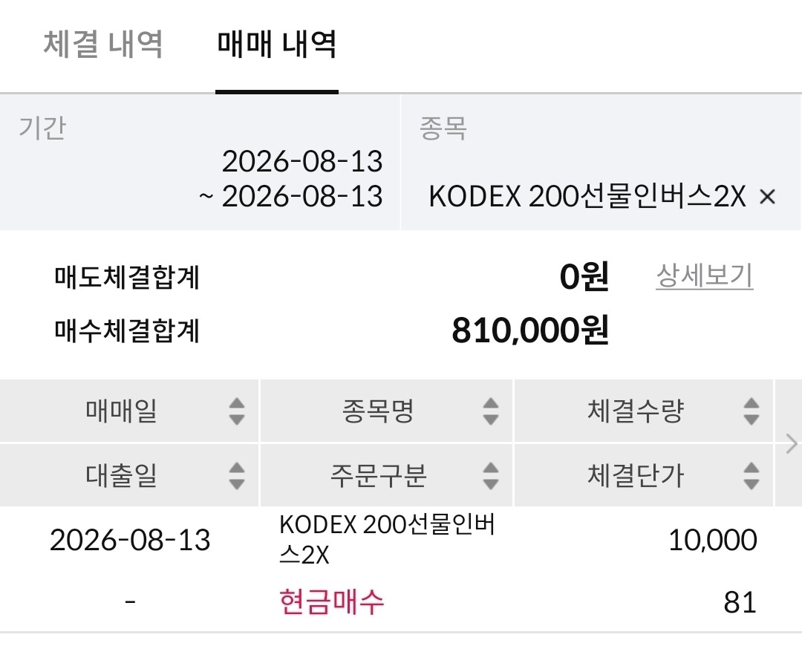
Task: Sort by 매매일 column arrows
Action: (236, 411)
